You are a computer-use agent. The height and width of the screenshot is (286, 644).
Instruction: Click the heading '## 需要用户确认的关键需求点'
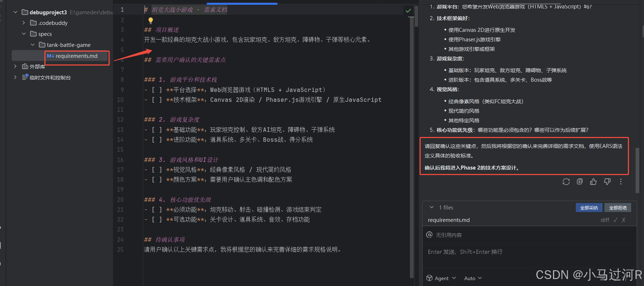pyautogui.click(x=185, y=60)
